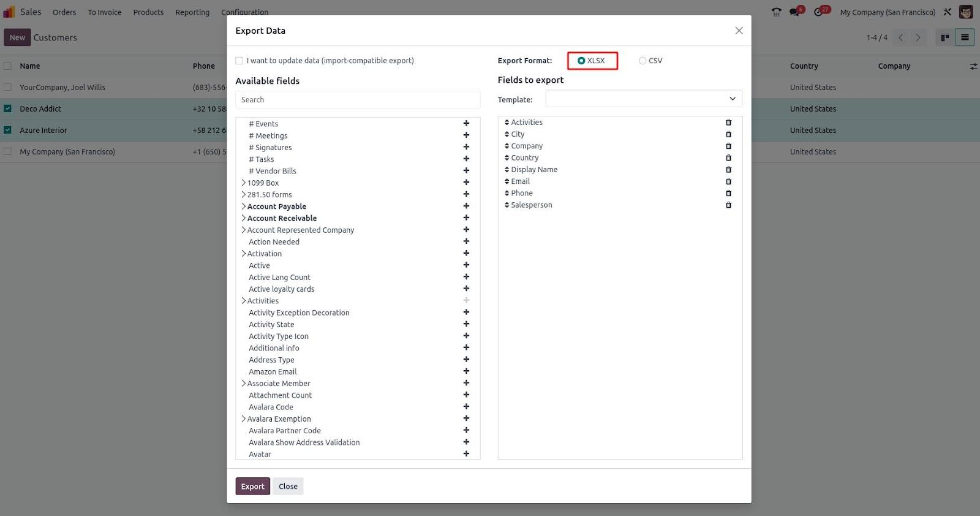Focus the available fields Search box
980x516 pixels.
coord(358,100)
